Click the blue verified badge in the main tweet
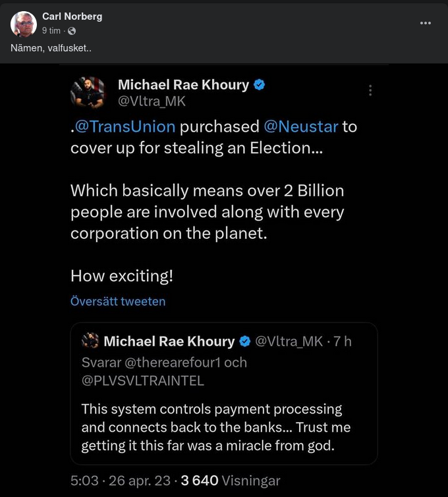The image size is (448, 497). click(260, 85)
